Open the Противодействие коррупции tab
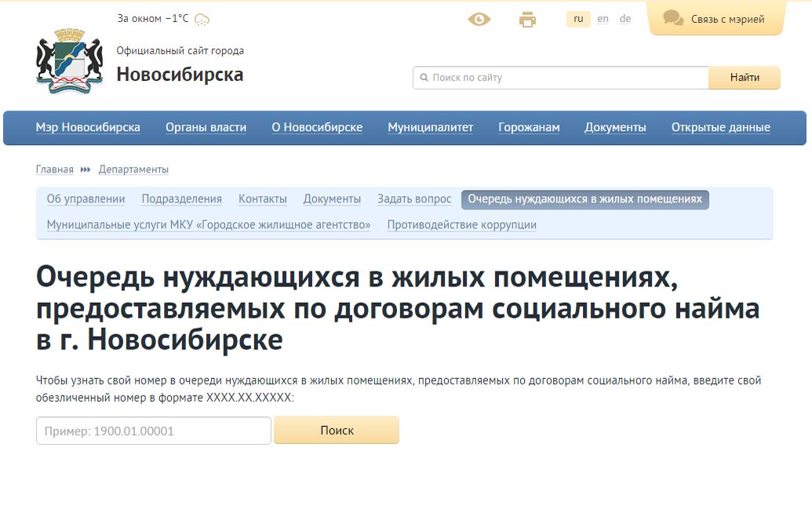 [461, 225]
